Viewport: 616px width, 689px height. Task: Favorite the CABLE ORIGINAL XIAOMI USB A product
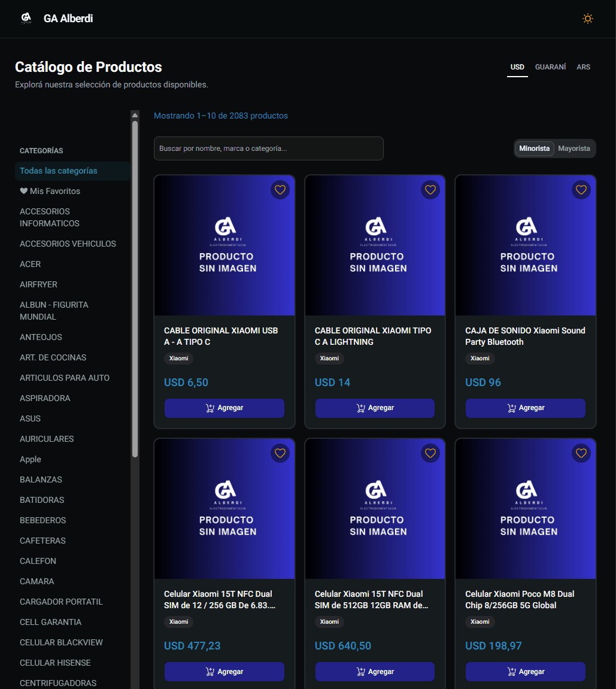[280, 190]
